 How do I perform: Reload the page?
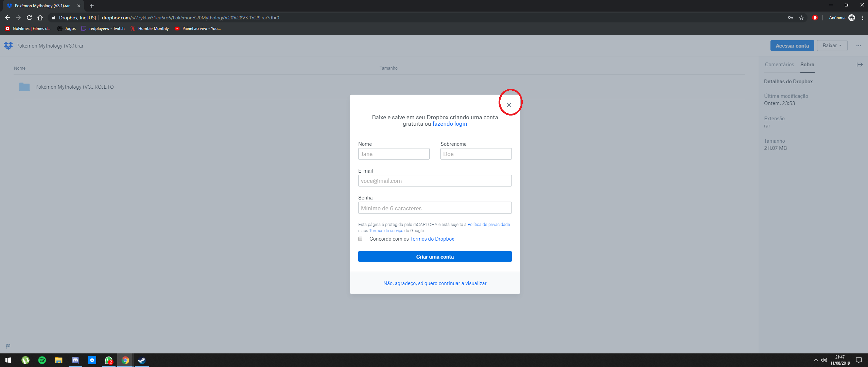click(29, 18)
